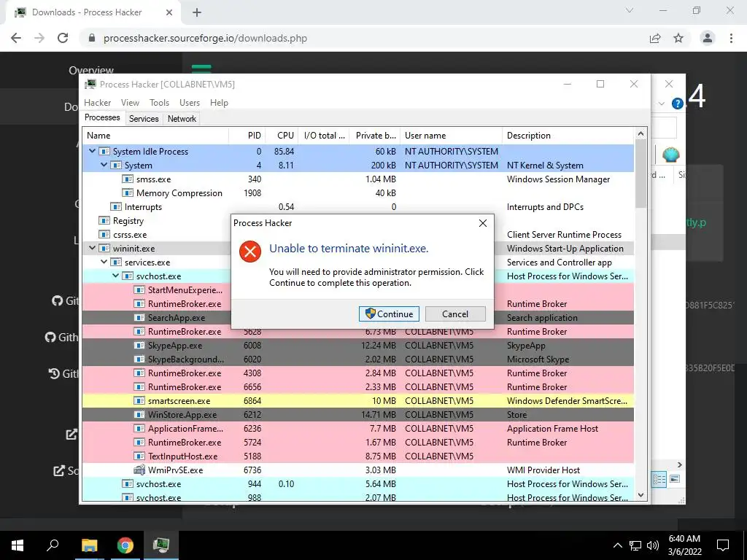Open the Chrome profile menu
The width and height of the screenshot is (747, 560).
coord(708,38)
